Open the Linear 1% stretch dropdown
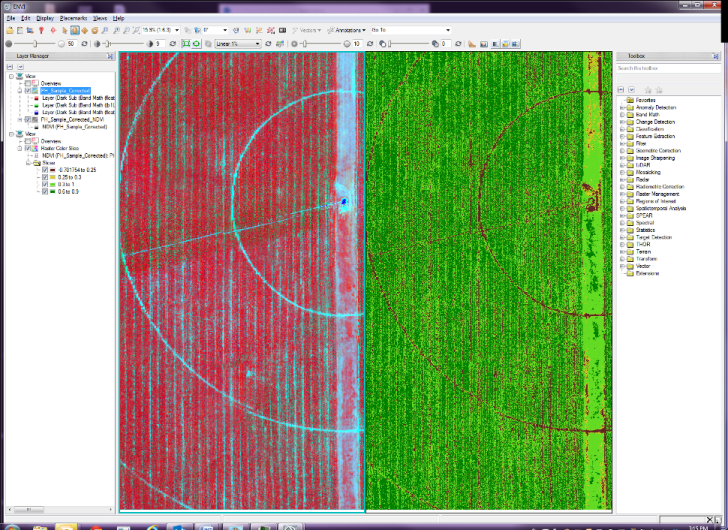This screenshot has width=728, height=530. tap(258, 44)
